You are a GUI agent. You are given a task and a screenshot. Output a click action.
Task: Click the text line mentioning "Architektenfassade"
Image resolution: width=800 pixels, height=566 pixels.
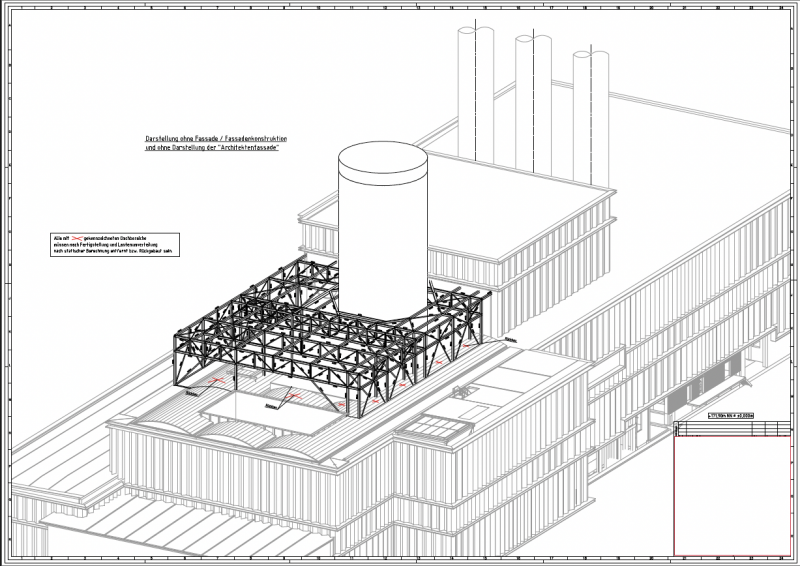click(211, 148)
